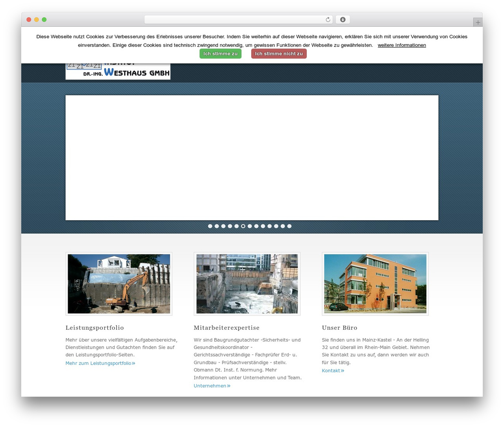Open the excavation pit thumbnail
The image size is (504, 427).
pyautogui.click(x=247, y=284)
